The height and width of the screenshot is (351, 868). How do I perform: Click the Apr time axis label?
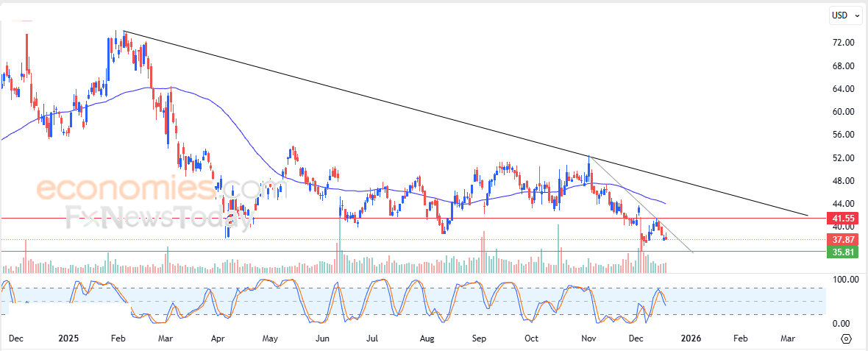[218, 338]
